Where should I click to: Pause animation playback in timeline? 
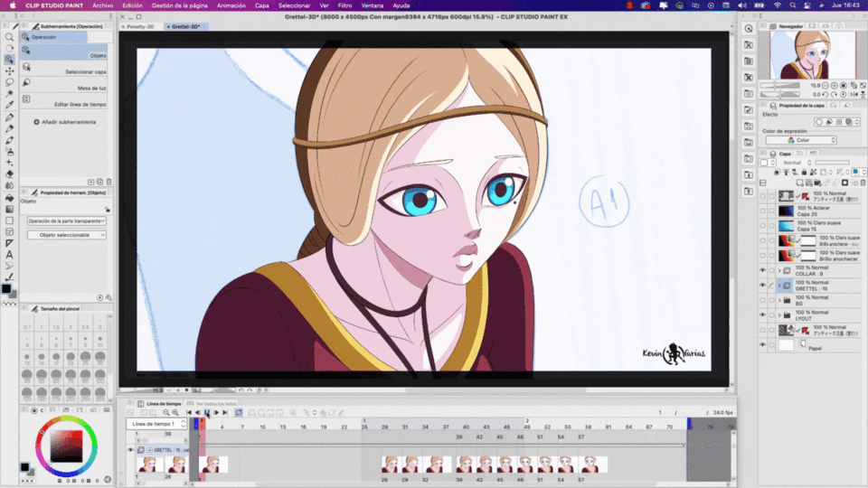(x=207, y=413)
